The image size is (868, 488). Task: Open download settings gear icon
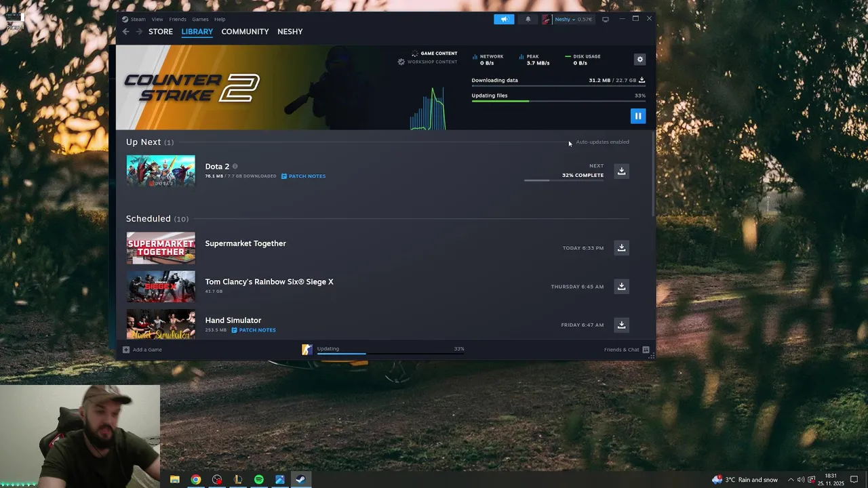pos(639,60)
